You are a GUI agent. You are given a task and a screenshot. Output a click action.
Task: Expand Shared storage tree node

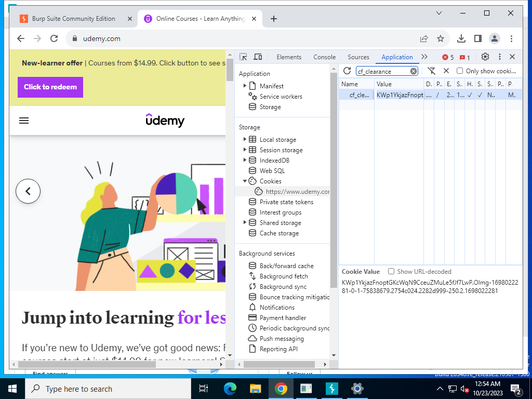click(x=245, y=222)
